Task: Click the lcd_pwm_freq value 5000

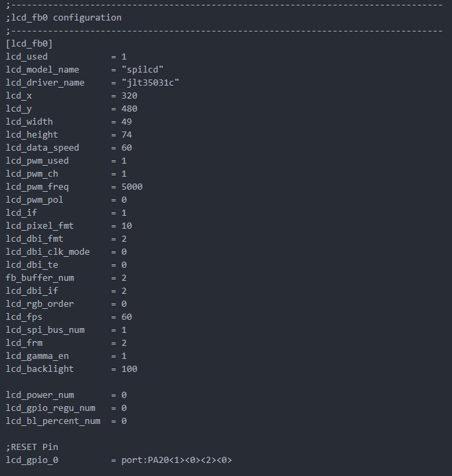Action: (x=132, y=187)
